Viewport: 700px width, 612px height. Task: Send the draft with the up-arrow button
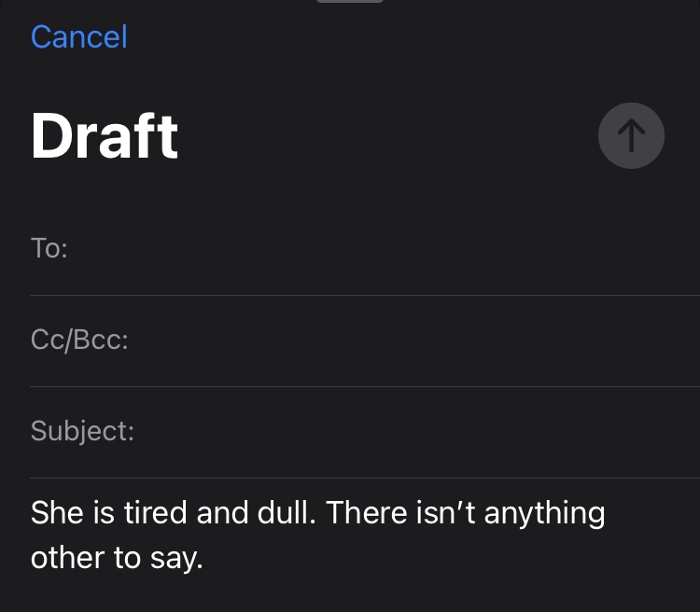(x=631, y=136)
